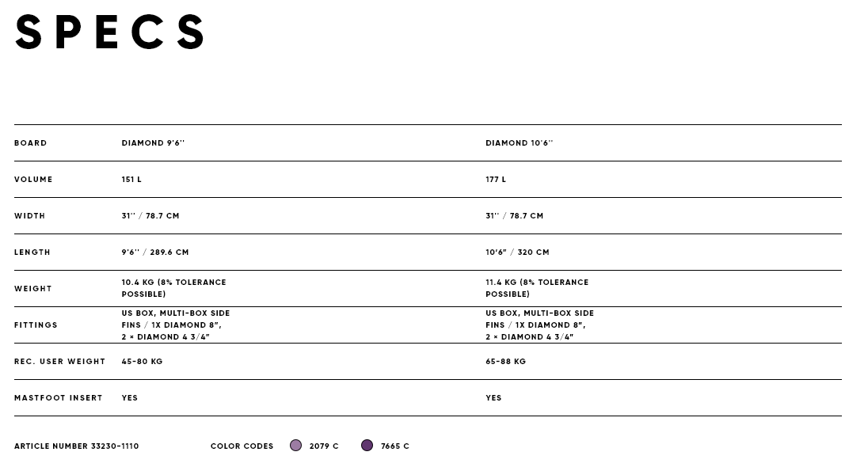Select the 151 L volume value

[x=131, y=179]
